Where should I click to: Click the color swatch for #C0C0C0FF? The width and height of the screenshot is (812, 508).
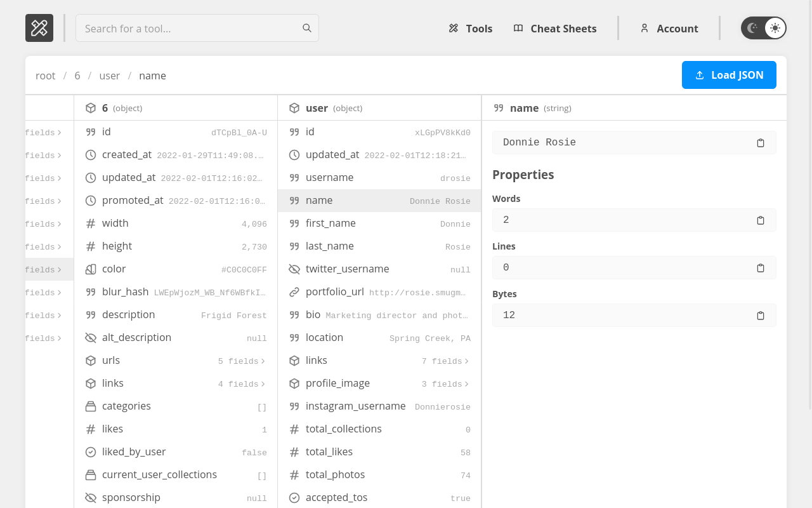tap(91, 269)
